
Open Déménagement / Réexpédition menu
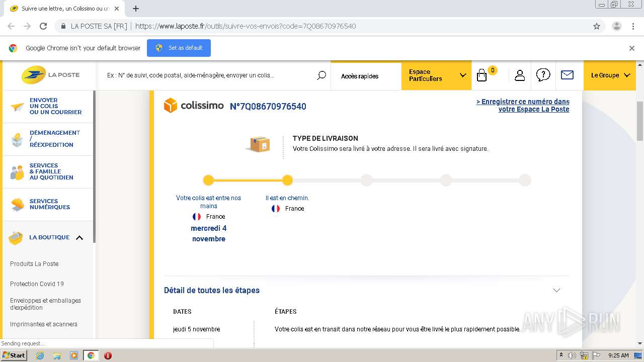coord(54,139)
